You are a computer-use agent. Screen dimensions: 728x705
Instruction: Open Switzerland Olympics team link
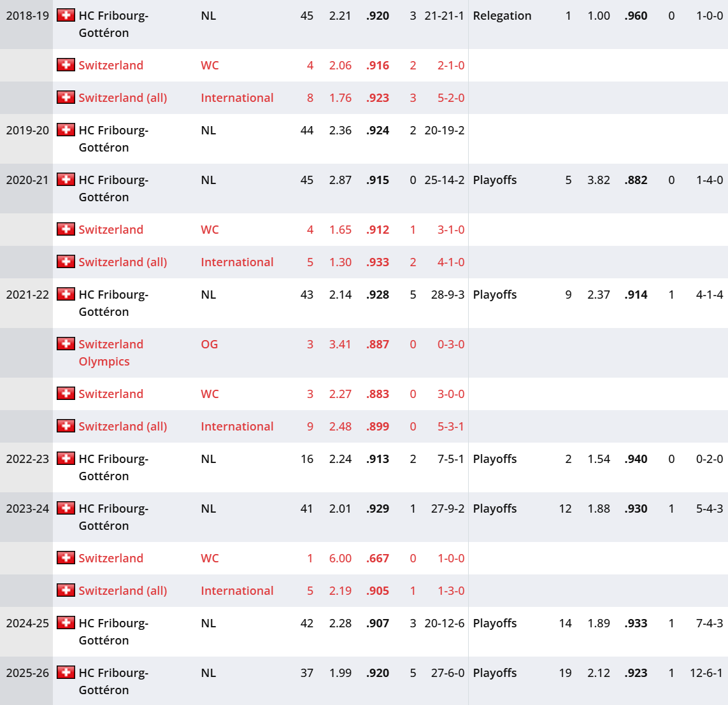click(111, 353)
